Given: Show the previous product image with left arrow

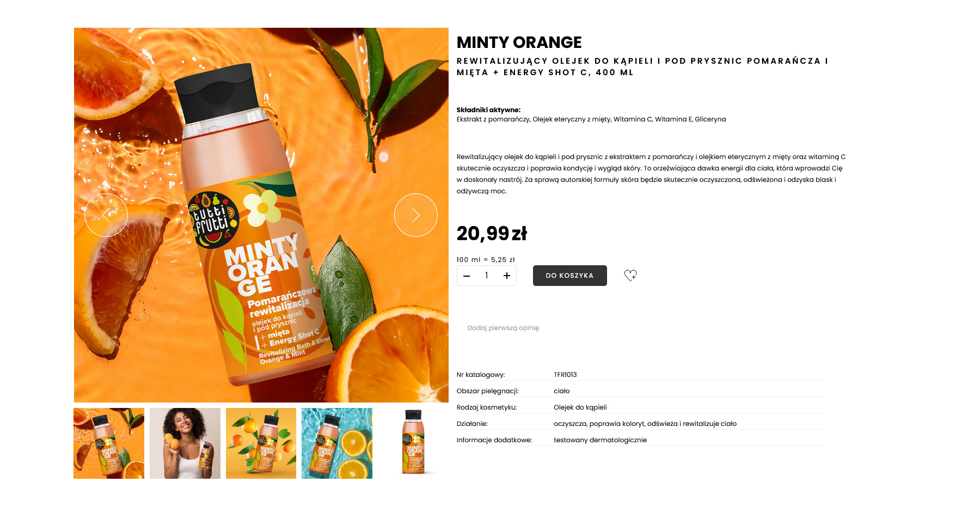Looking at the screenshot, I should tap(106, 215).
